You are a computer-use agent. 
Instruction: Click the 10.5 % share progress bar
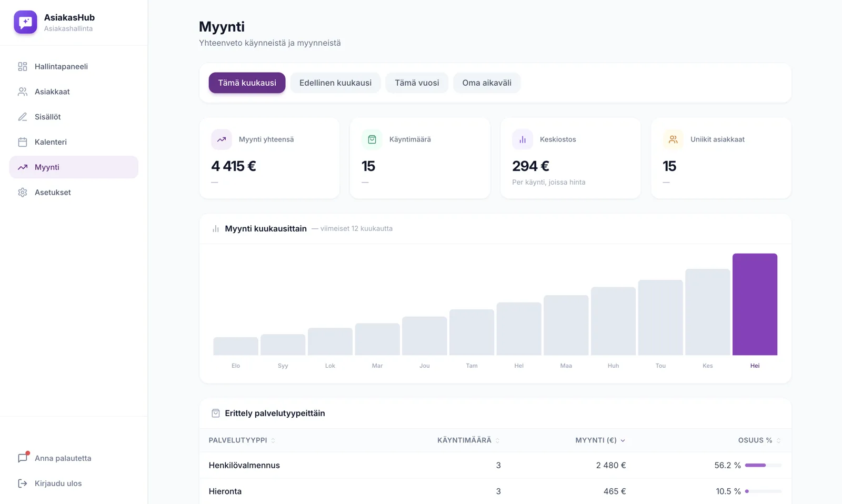pos(763,491)
